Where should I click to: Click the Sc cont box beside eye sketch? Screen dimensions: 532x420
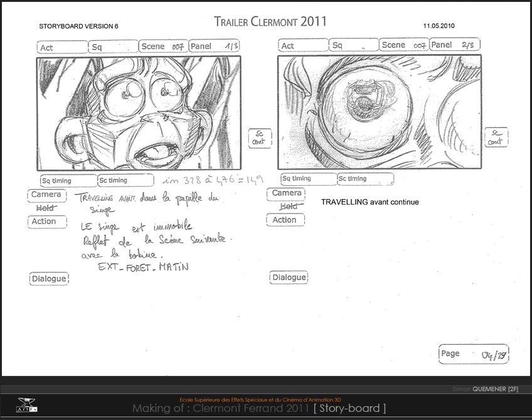497,137
